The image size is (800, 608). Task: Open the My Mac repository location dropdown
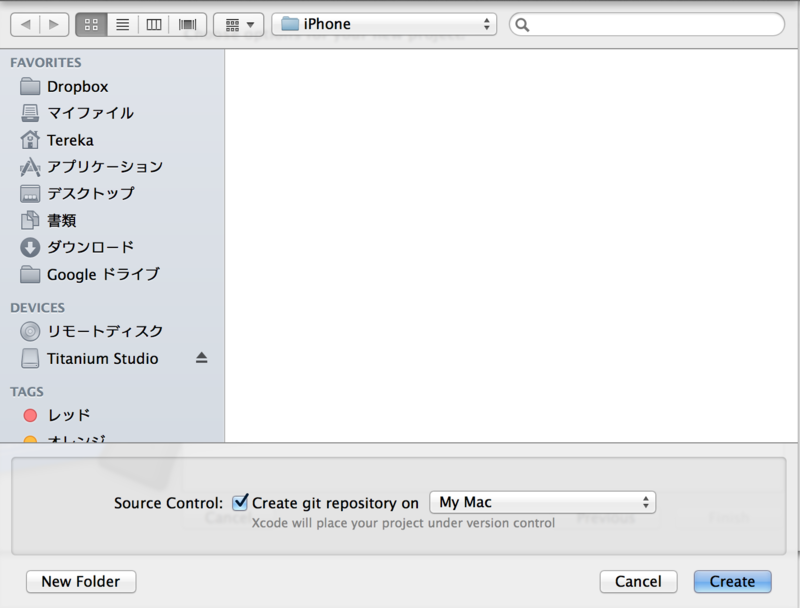[x=543, y=502]
